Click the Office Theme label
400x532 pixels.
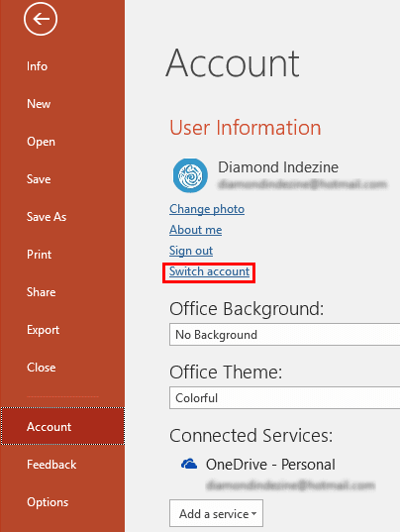pyautogui.click(x=226, y=372)
